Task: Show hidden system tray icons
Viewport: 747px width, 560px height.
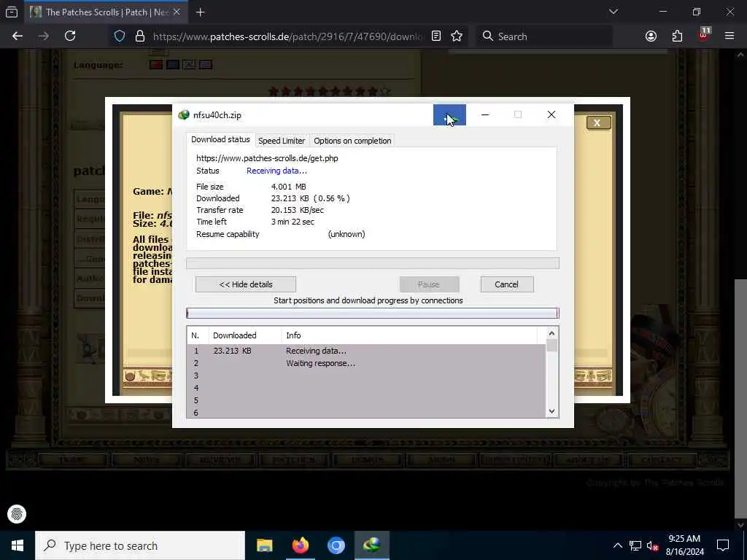Action: point(617,545)
